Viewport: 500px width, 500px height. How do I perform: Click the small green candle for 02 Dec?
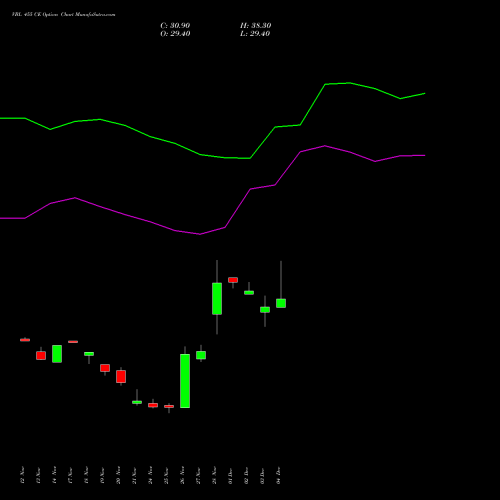click(x=249, y=293)
